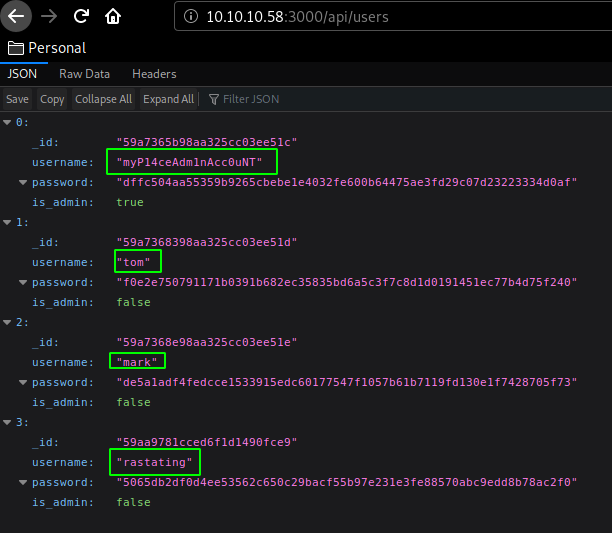This screenshot has height=533, width=612.
Task: Open the Headers tab
Action: coord(154,74)
